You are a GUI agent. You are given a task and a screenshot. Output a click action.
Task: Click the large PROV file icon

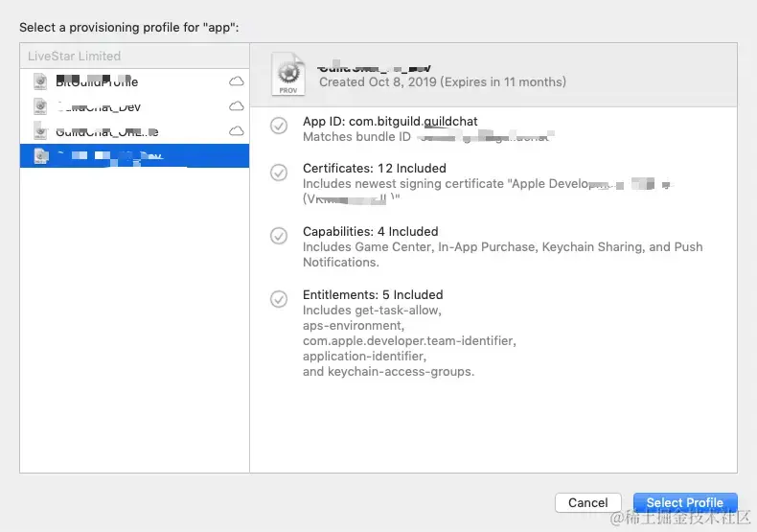pyautogui.click(x=288, y=73)
